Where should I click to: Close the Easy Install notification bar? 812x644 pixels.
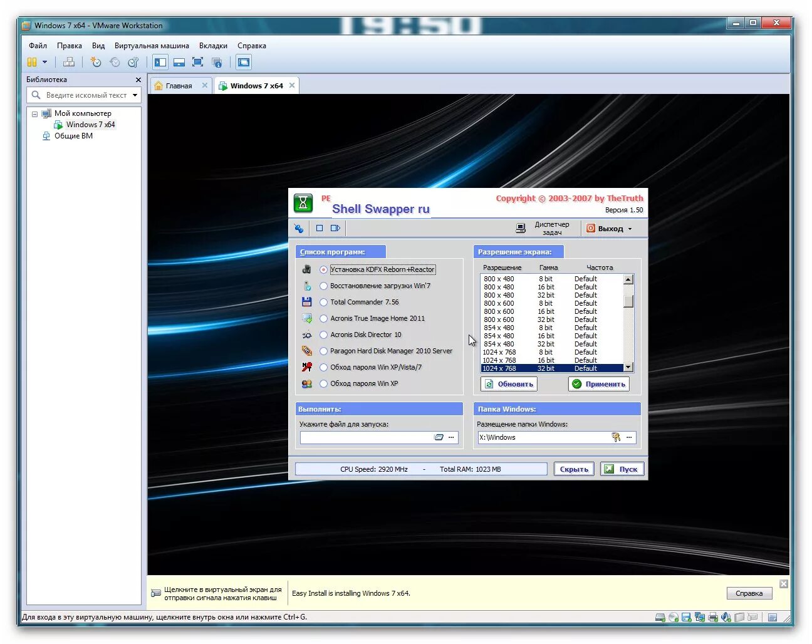[x=784, y=584]
